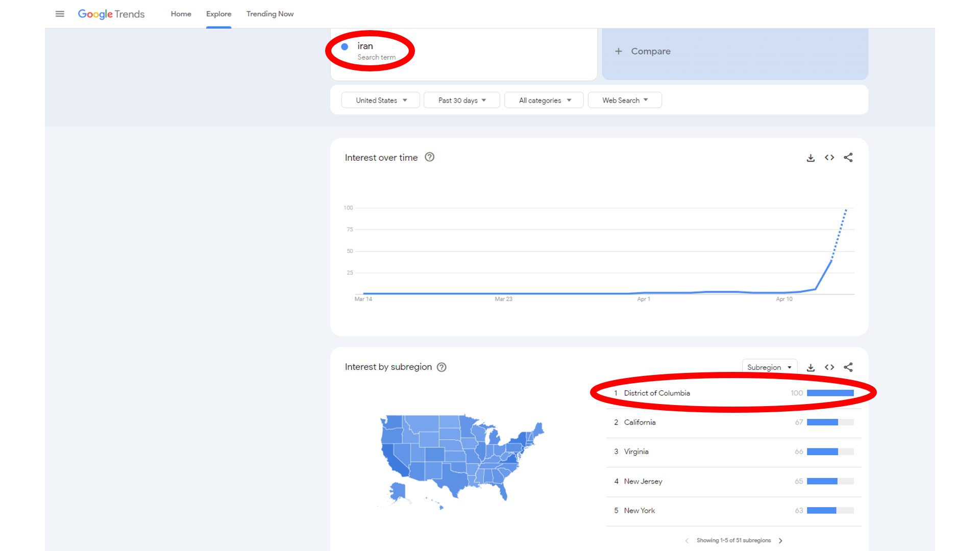Open the Past 30 days dropdown
The width and height of the screenshot is (980, 551).
[x=462, y=100]
